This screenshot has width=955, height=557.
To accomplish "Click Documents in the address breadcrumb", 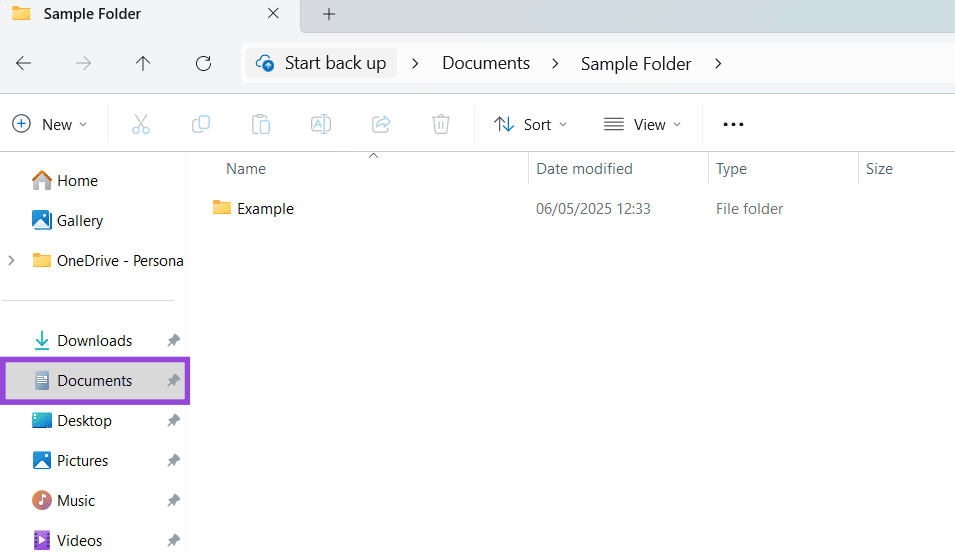I will (x=486, y=63).
